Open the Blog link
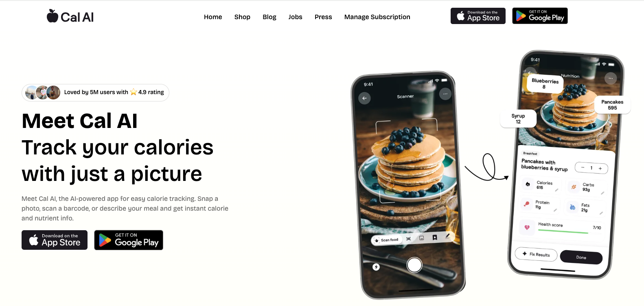644x306 pixels. pyautogui.click(x=269, y=17)
